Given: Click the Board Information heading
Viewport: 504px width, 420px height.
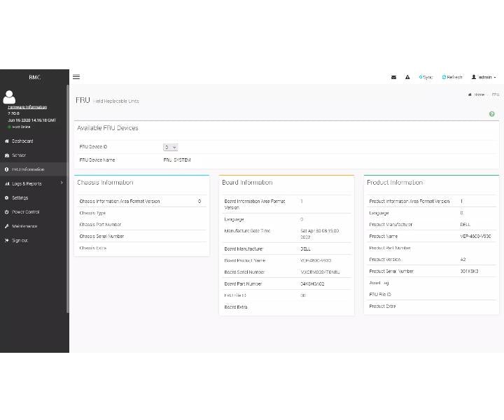Looking at the screenshot, I should click(x=247, y=182).
